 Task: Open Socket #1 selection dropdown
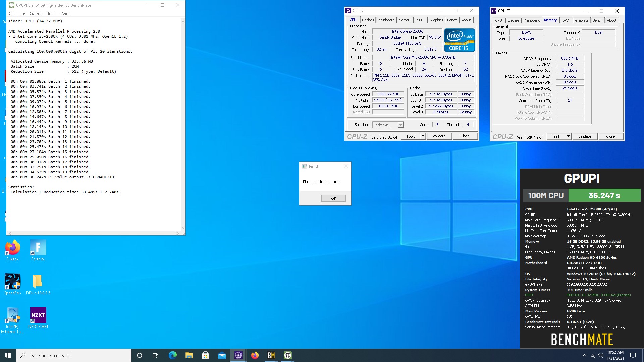coord(388,125)
